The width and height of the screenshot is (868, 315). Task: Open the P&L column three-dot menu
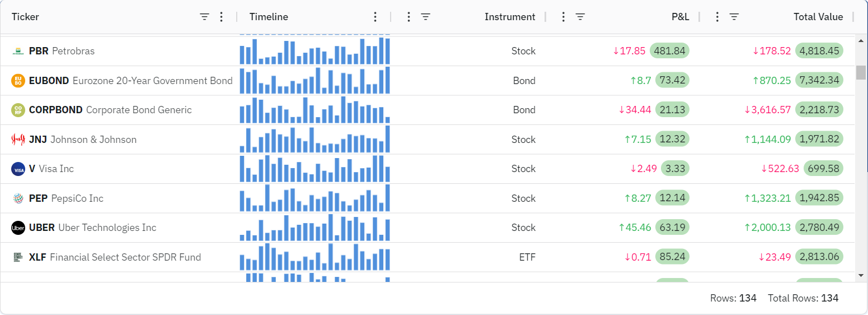pyautogui.click(x=564, y=17)
